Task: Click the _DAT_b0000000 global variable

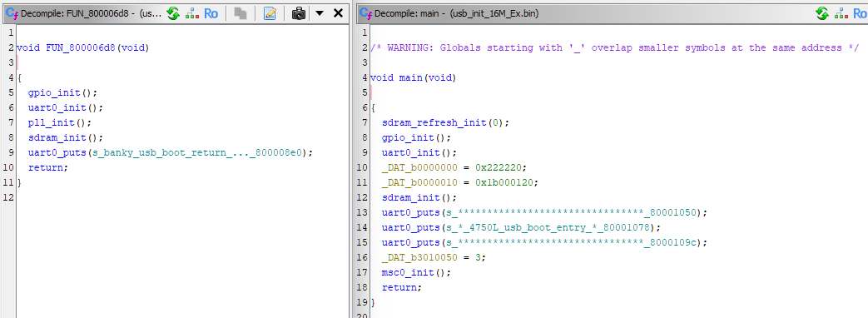Action: point(419,167)
